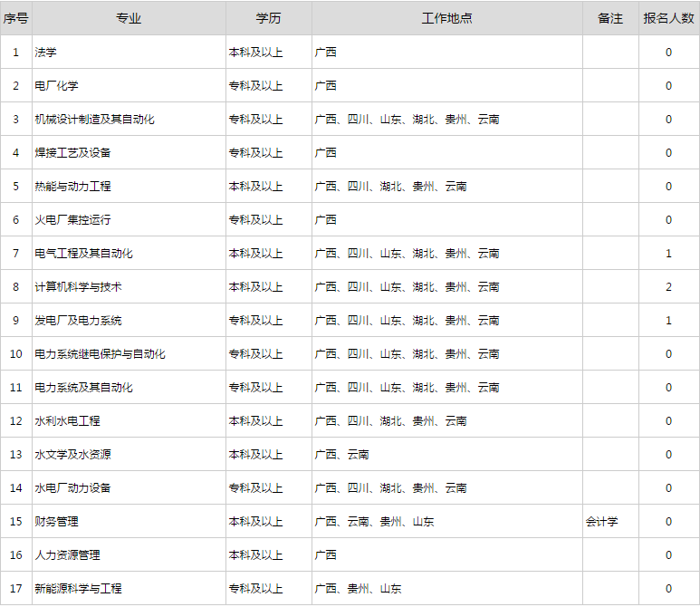Click applicant count 1 for 发电厂及电力系统
The width and height of the screenshot is (700, 607).
point(668,321)
